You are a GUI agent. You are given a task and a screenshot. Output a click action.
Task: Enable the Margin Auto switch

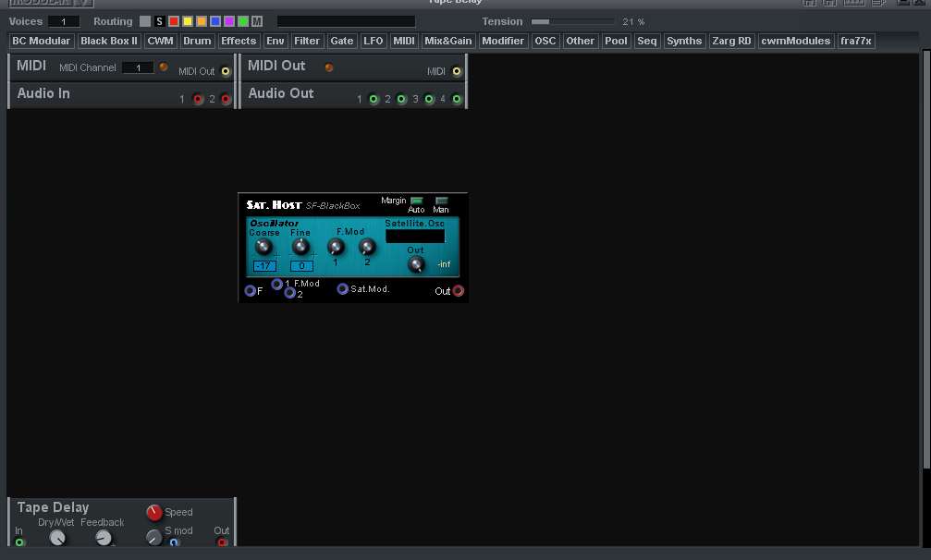pos(416,201)
